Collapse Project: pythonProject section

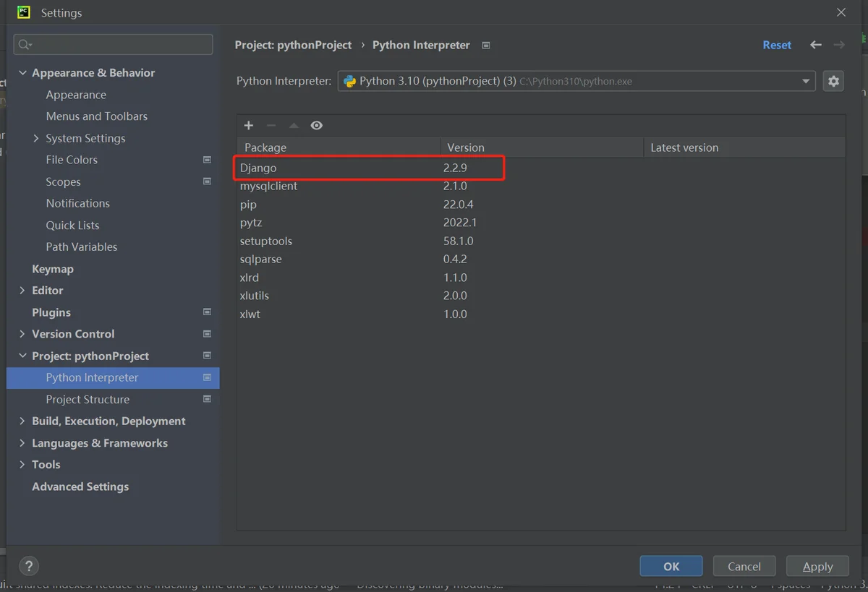click(x=22, y=356)
